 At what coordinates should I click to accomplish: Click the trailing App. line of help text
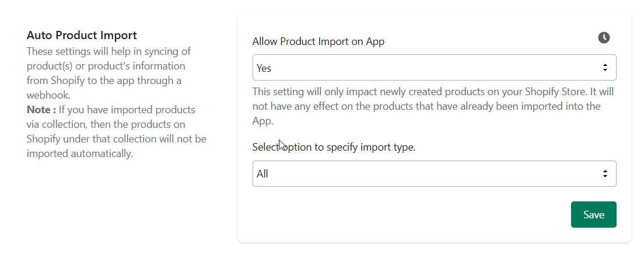(262, 121)
